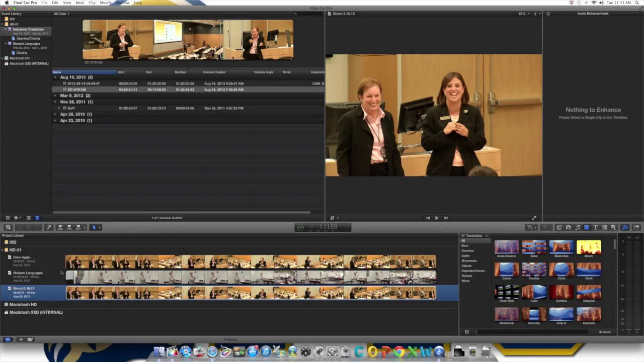The height and width of the screenshot is (362, 644).
Task: Create a new project with plus button
Action: pos(21,339)
